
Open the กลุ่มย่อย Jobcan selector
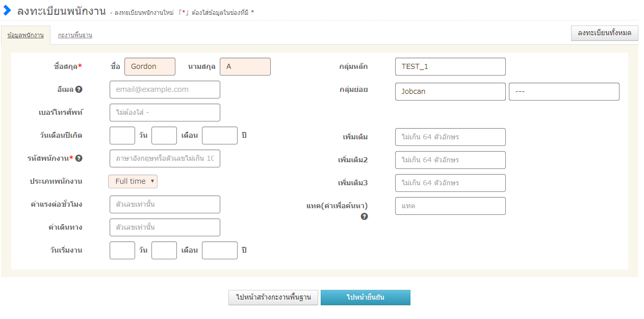(450, 91)
